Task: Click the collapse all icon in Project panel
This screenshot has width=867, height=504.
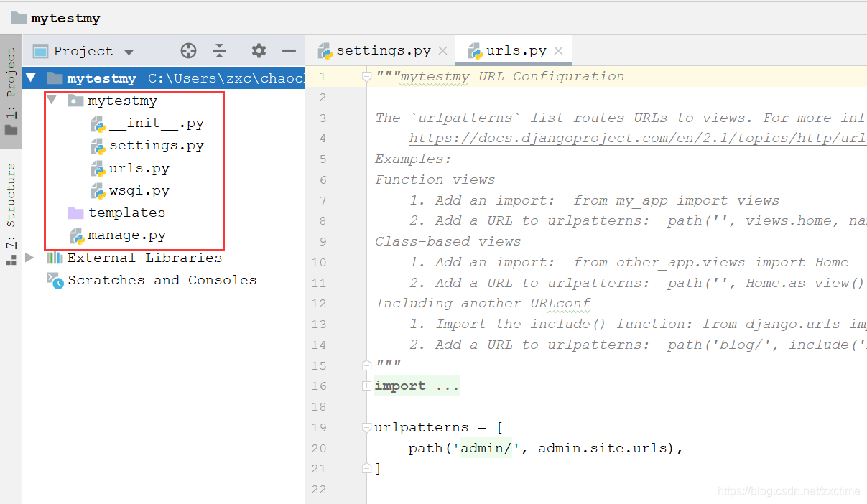Action: pyautogui.click(x=220, y=50)
